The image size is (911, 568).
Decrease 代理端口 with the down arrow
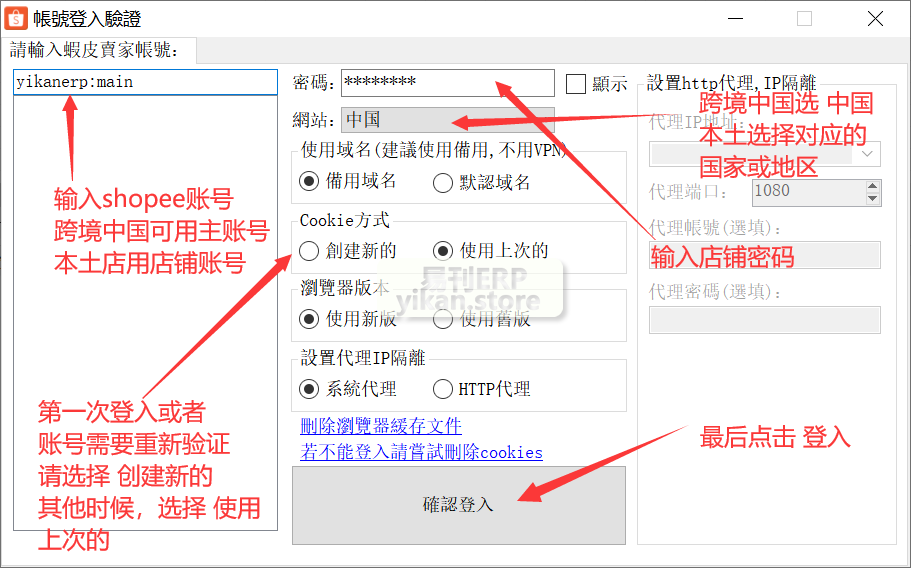pos(872,198)
